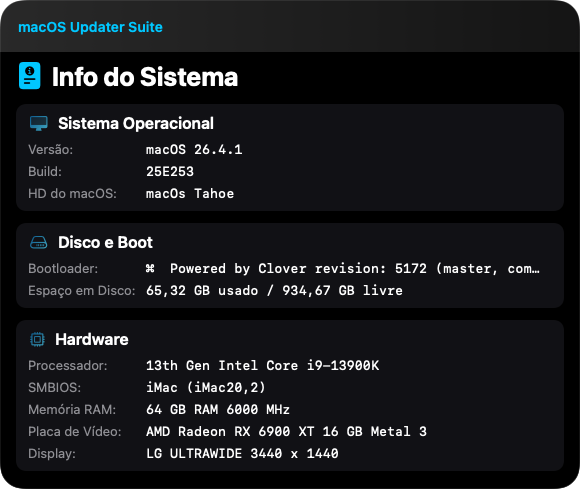
Task: Select the iMac (iMac20,2) SMBIOS value
Action: click(x=206, y=388)
